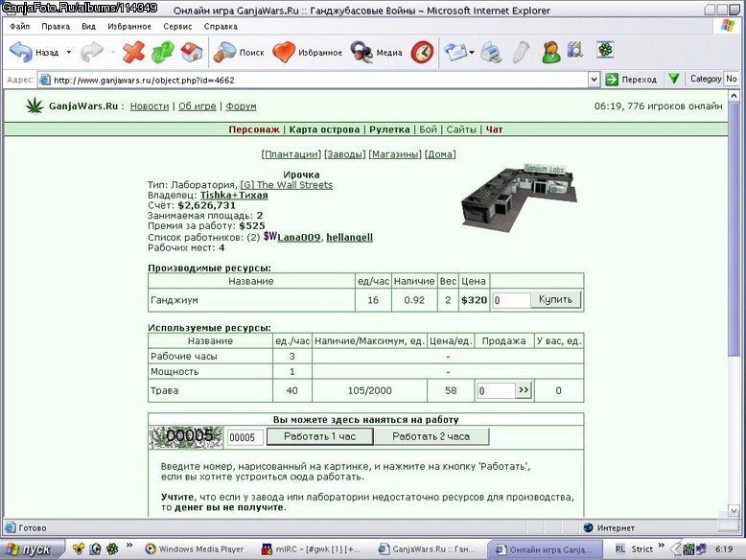Click the Print toolbar icon
The image size is (746, 560).
click(491, 52)
